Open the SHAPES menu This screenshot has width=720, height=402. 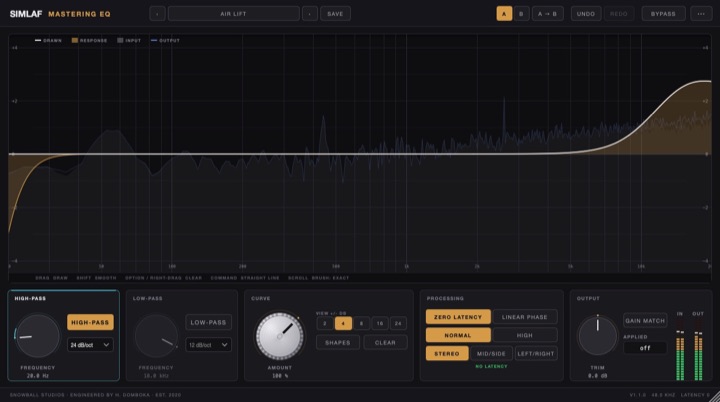click(338, 342)
